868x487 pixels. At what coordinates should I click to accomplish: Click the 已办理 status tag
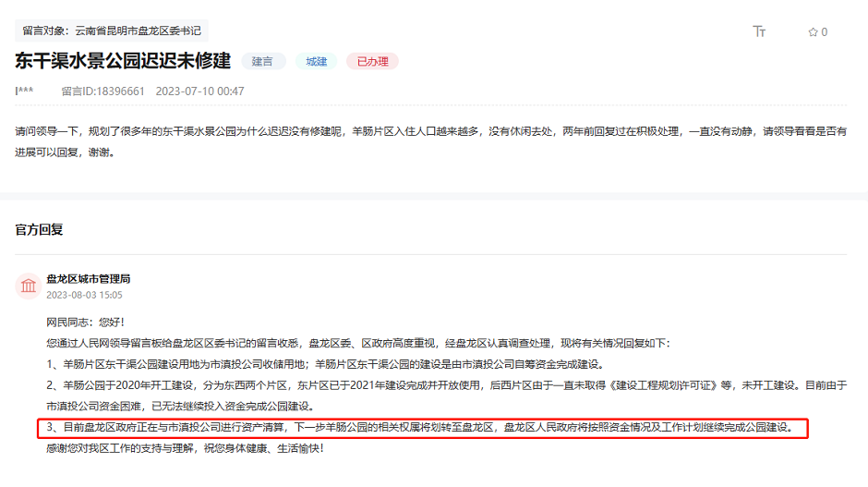pos(372,62)
